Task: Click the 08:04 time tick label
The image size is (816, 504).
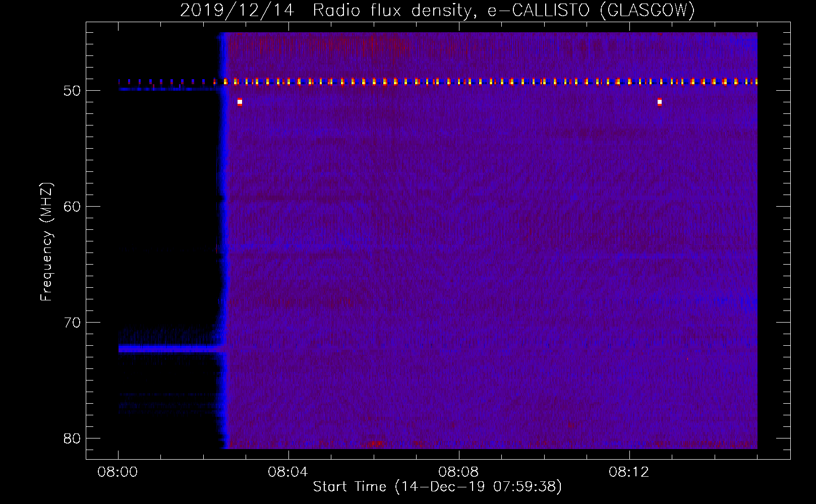Action: pos(288,472)
